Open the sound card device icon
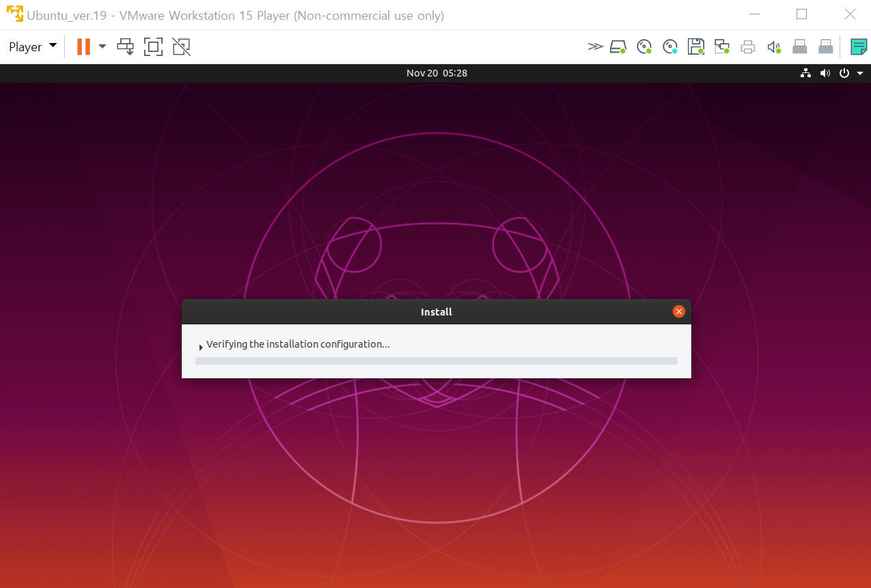This screenshot has width=871, height=588. coord(774,46)
